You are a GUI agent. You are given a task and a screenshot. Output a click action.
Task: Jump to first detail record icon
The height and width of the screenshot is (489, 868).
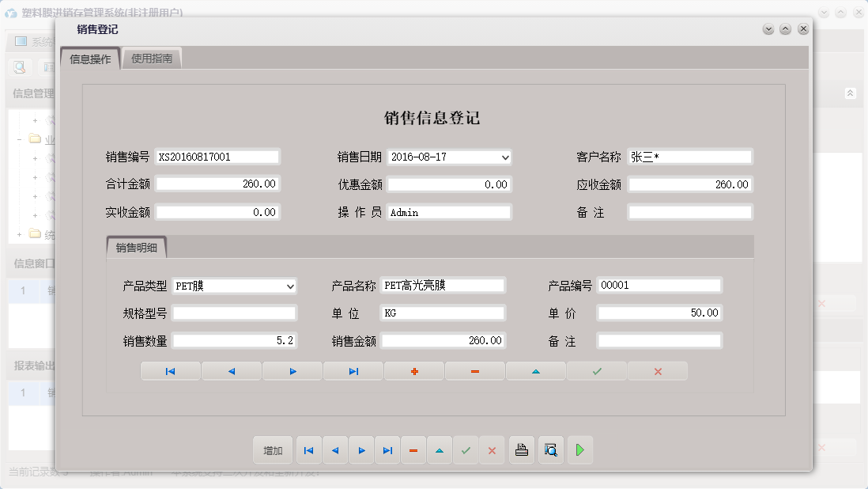coord(170,370)
